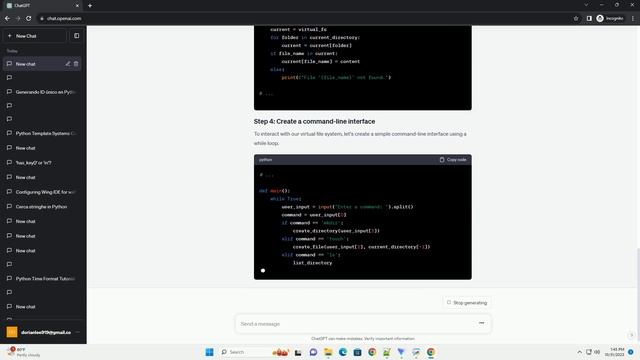Open the Cerca stringhe in Python chat
Viewport: 640px width, 360px height.
pos(42,207)
